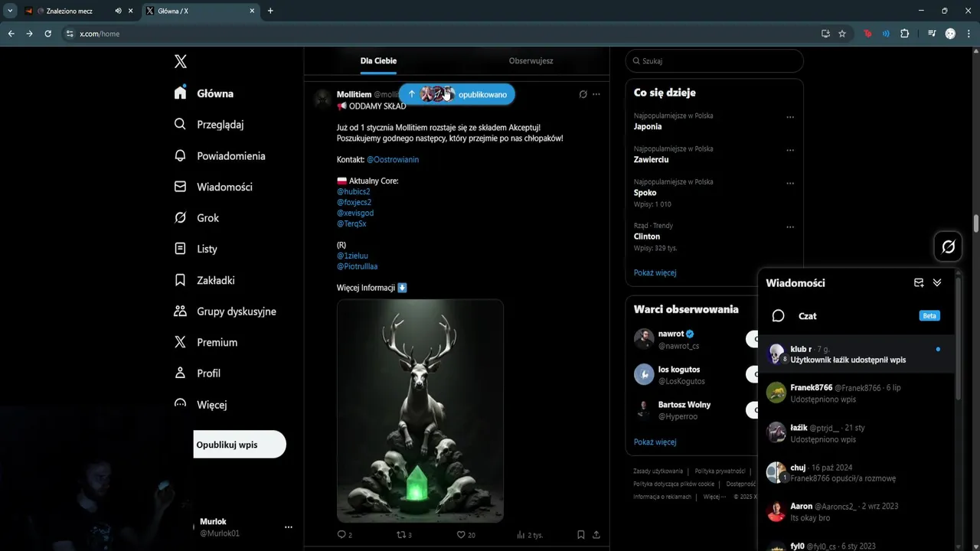This screenshot has height=551, width=980.
Task: Open options for Spoko trend
Action: click(790, 183)
